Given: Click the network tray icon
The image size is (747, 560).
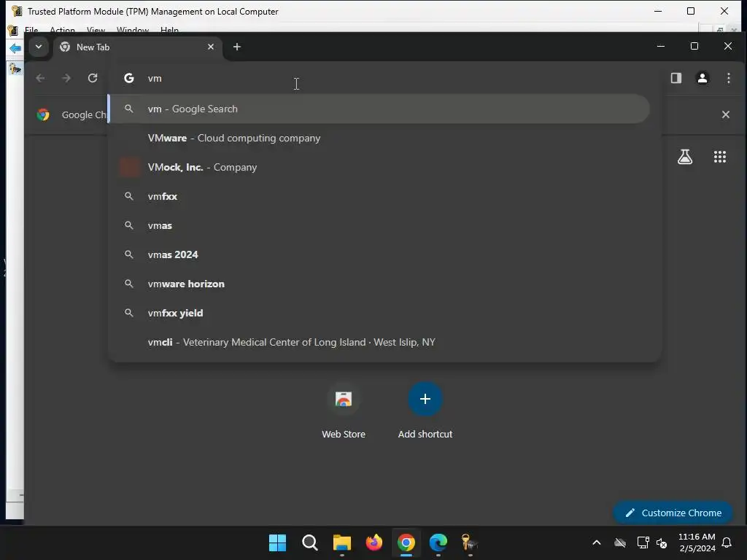Looking at the screenshot, I should (x=643, y=542).
